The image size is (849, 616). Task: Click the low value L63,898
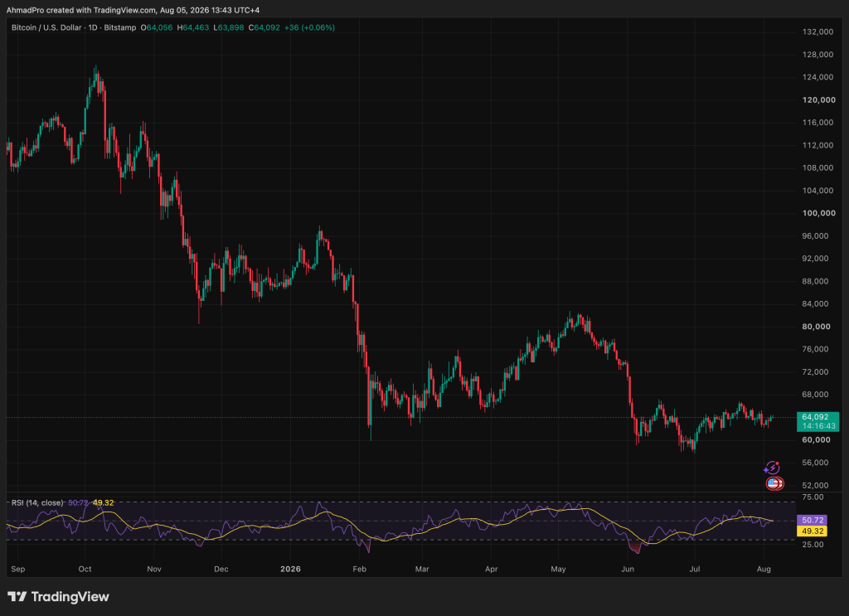pyautogui.click(x=229, y=27)
